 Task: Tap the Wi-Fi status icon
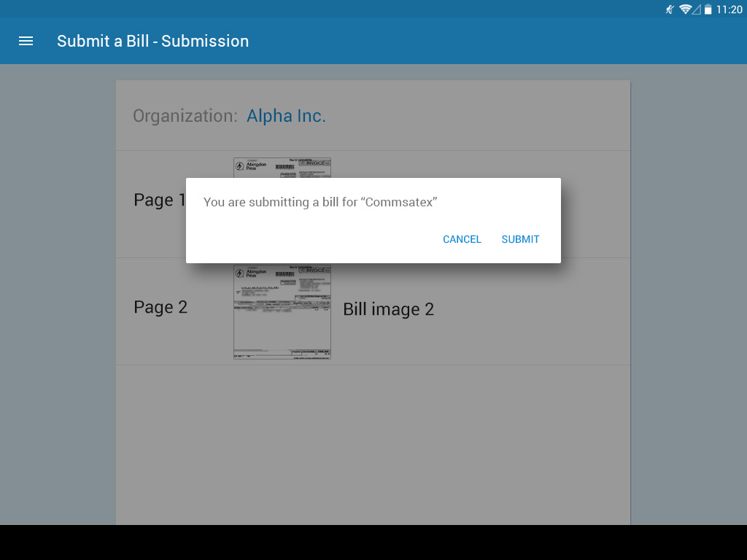click(x=685, y=9)
